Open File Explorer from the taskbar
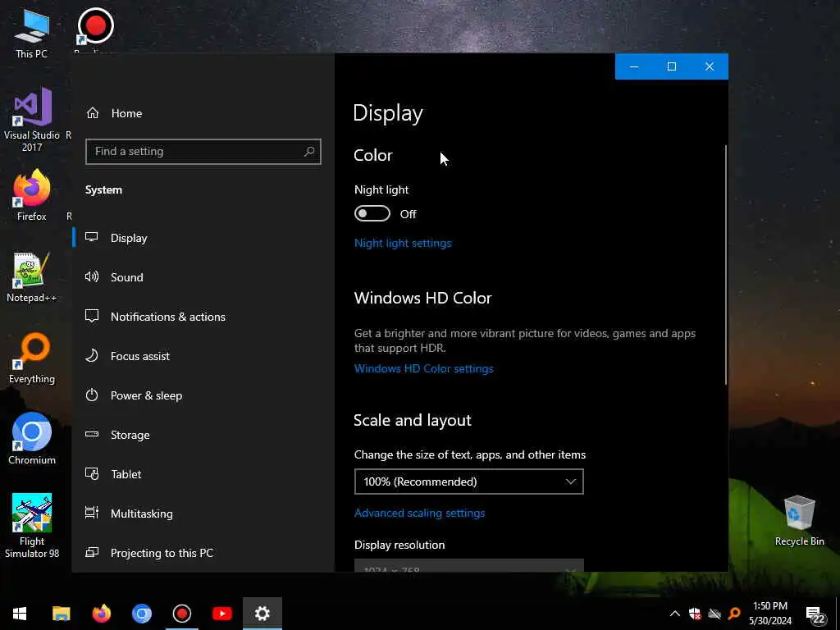 [61, 614]
